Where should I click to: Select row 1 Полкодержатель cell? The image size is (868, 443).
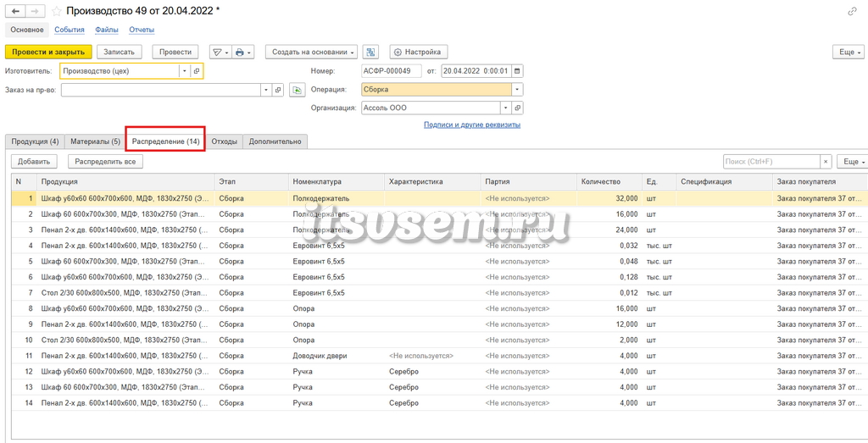[337, 198]
